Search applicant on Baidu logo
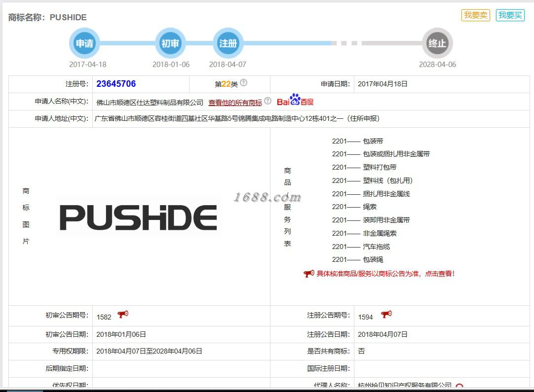 point(295,100)
